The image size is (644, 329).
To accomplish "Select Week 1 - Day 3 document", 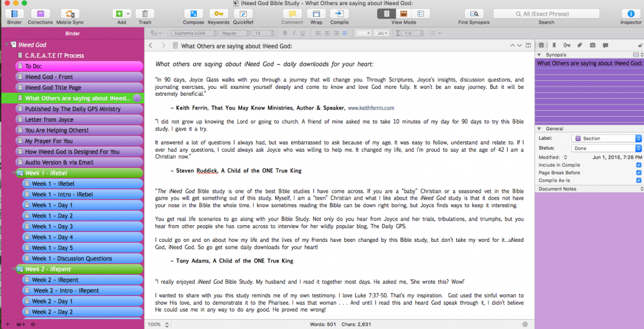I will point(83,226).
